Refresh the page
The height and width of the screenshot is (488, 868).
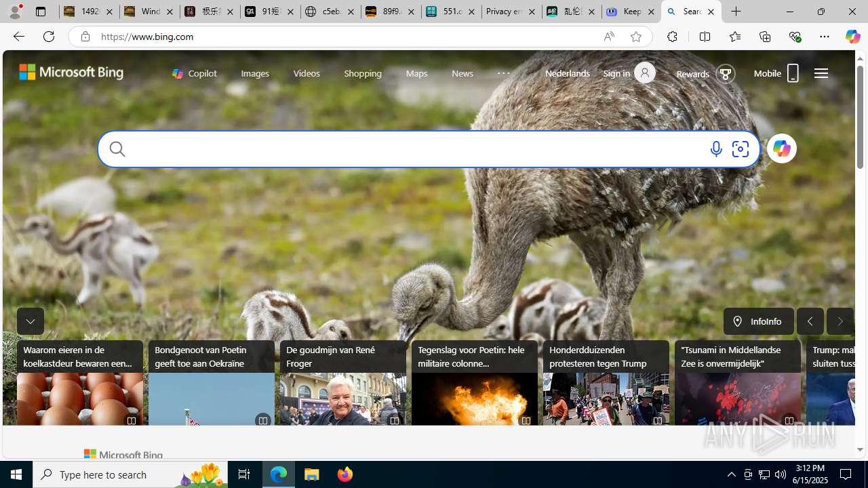click(49, 37)
